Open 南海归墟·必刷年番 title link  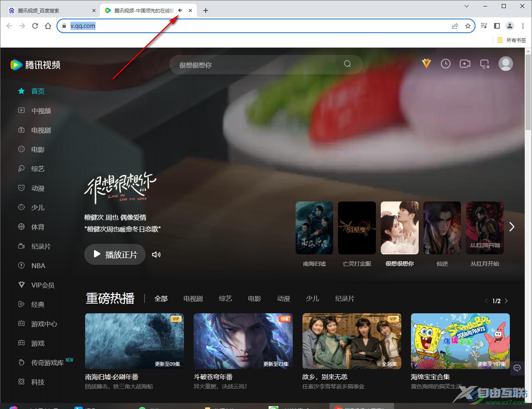point(112,377)
